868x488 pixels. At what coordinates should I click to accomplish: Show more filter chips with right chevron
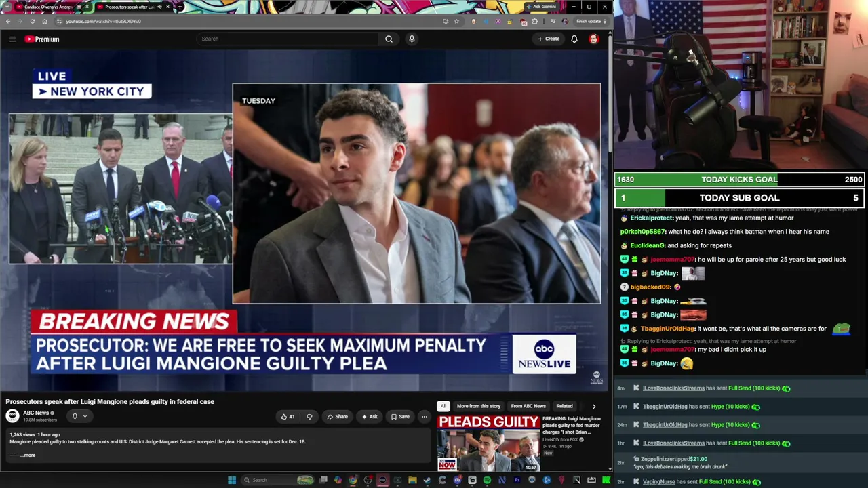click(593, 407)
